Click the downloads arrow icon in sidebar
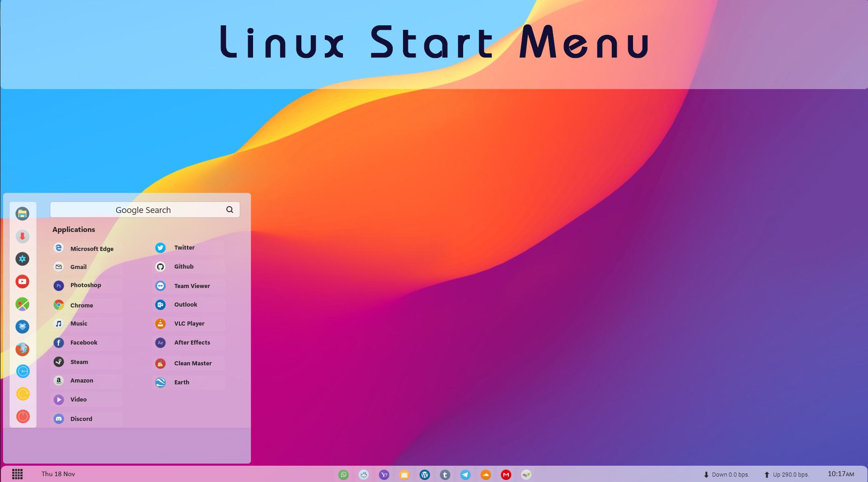 point(23,236)
